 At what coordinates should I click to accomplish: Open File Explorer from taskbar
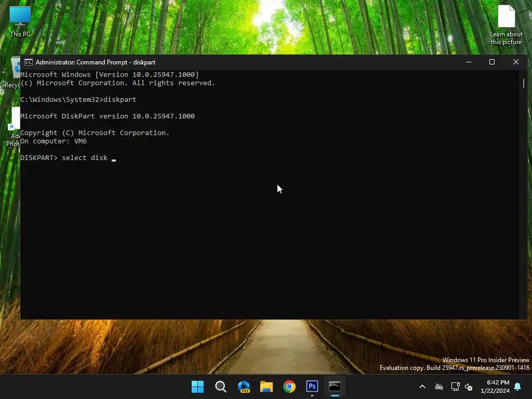click(267, 387)
